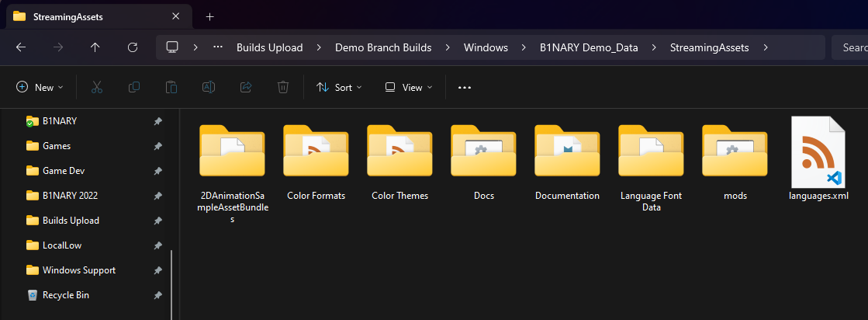Click the StreamingAssets breadcrumb segment

click(709, 47)
